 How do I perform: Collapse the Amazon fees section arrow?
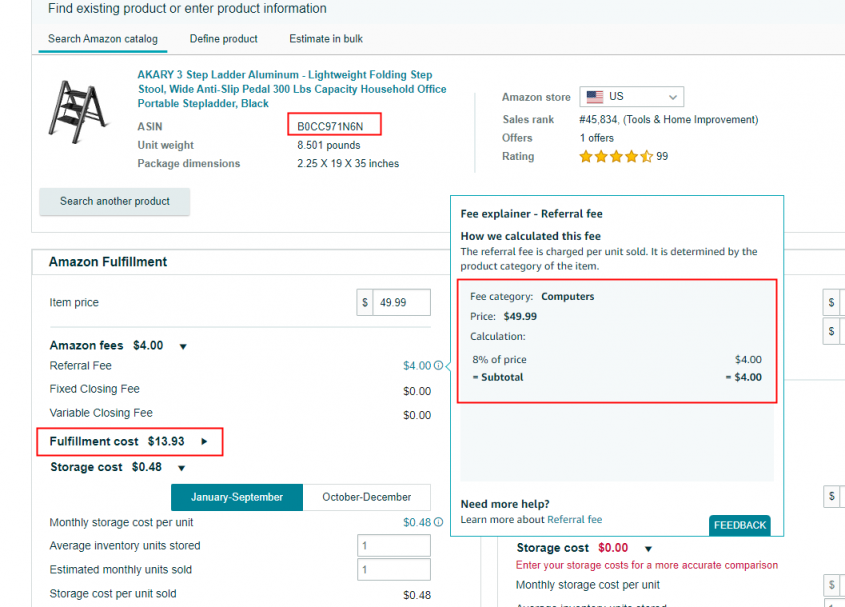coord(183,347)
